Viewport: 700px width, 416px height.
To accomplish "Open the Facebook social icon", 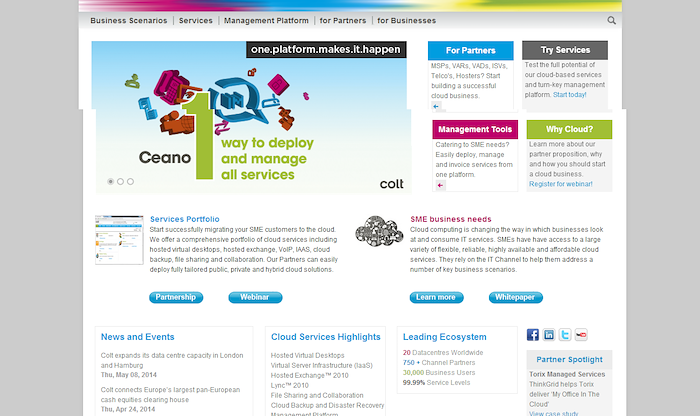I will tap(533, 335).
